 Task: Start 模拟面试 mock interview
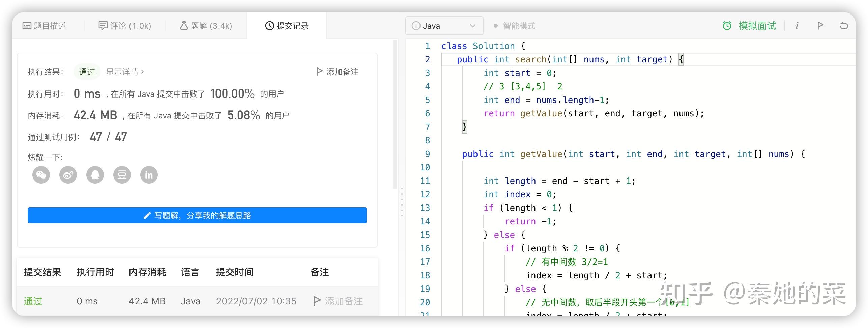point(749,26)
